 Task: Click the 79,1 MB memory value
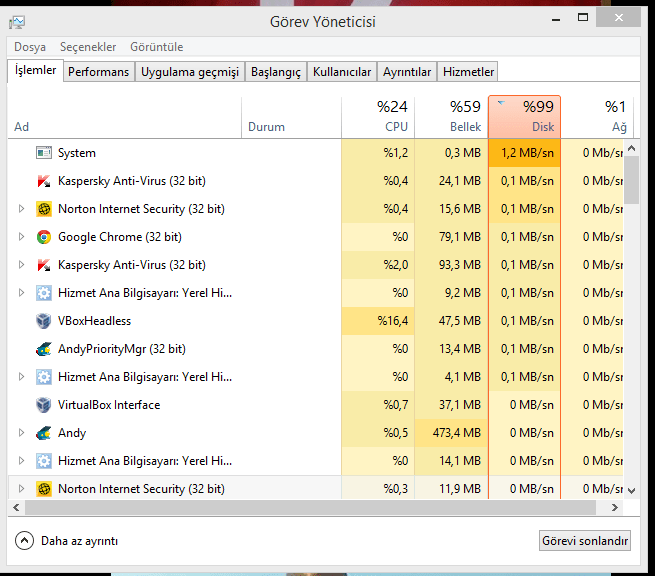coord(460,237)
